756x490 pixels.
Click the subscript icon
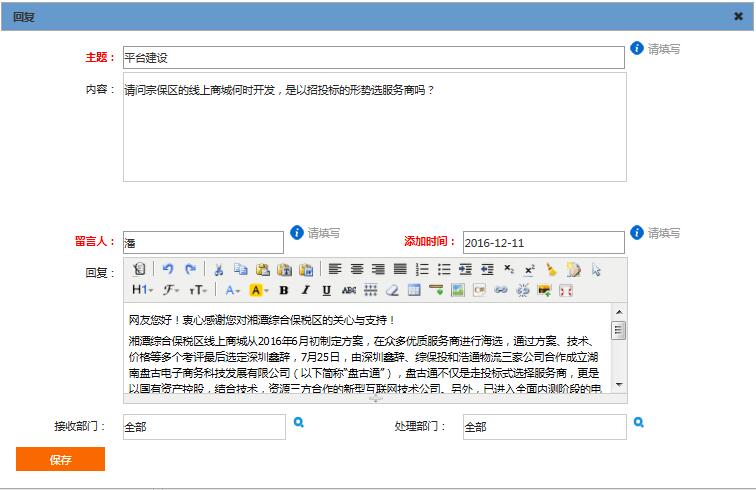click(509, 269)
